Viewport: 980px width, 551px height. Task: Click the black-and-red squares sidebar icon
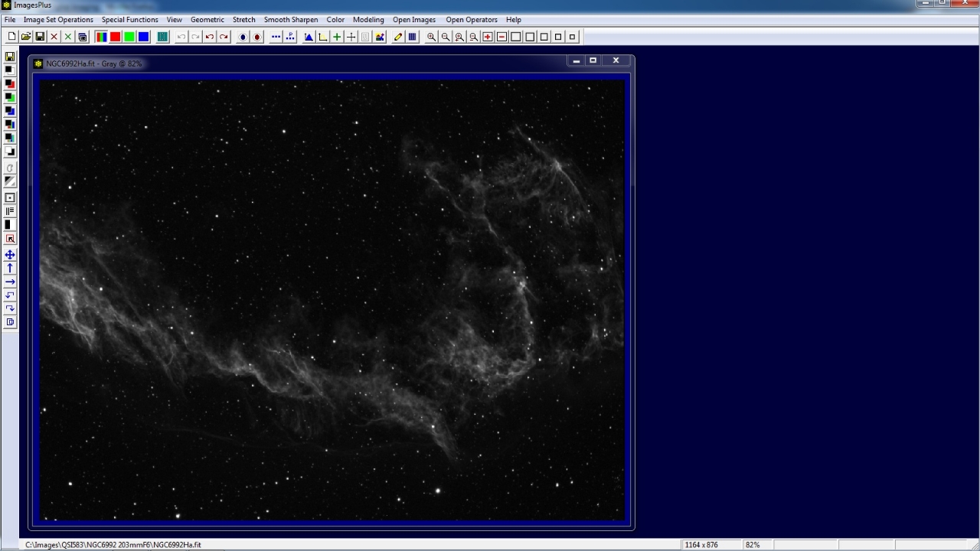[10, 83]
